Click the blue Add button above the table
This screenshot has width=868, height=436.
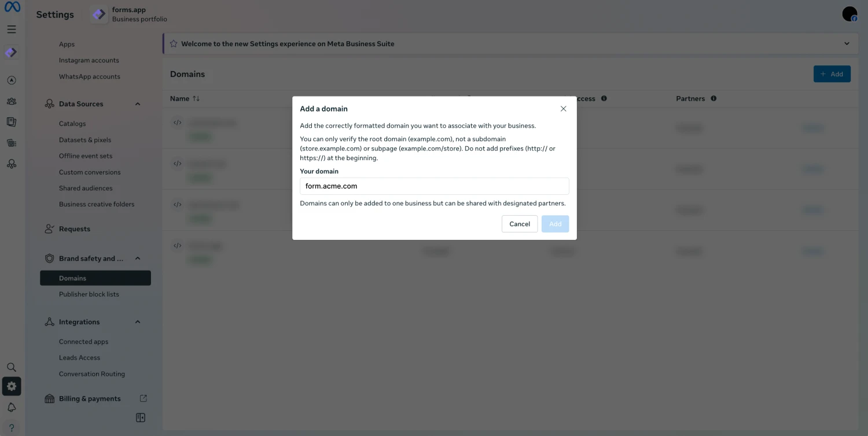832,73
